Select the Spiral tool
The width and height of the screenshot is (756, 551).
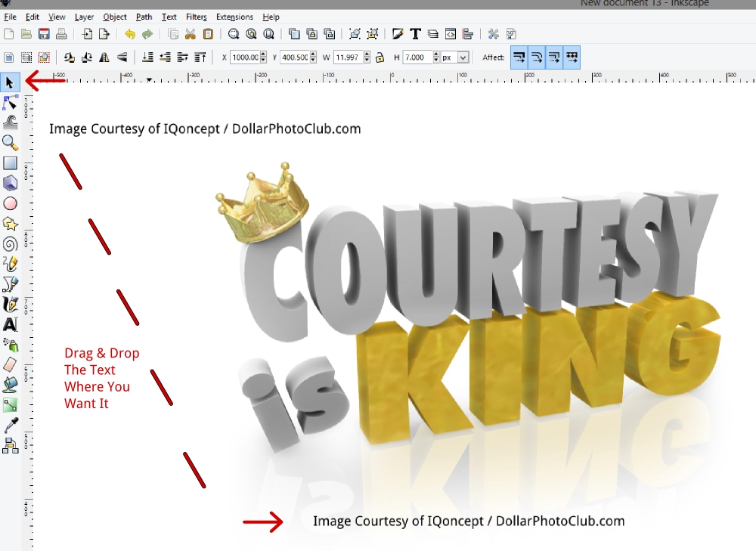click(10, 244)
